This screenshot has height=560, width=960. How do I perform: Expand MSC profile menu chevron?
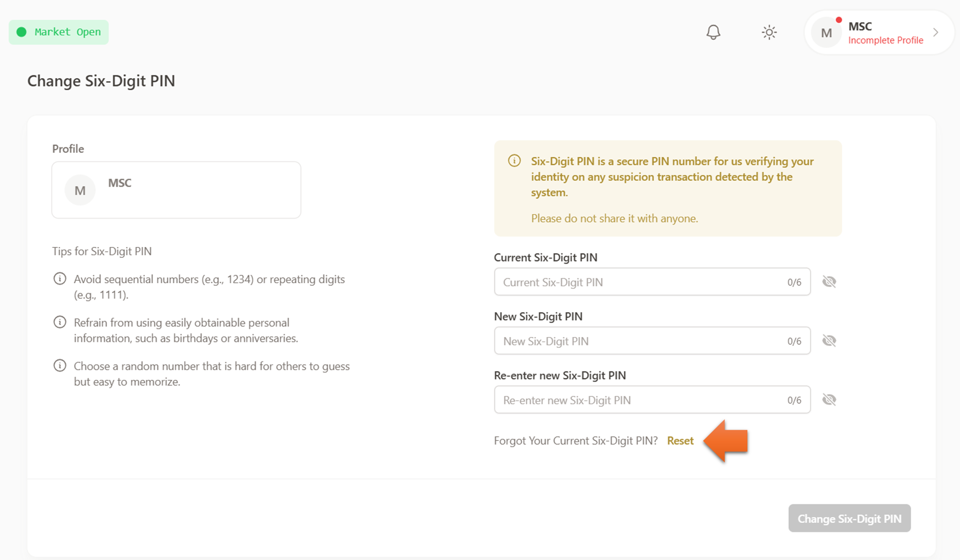pos(936,32)
